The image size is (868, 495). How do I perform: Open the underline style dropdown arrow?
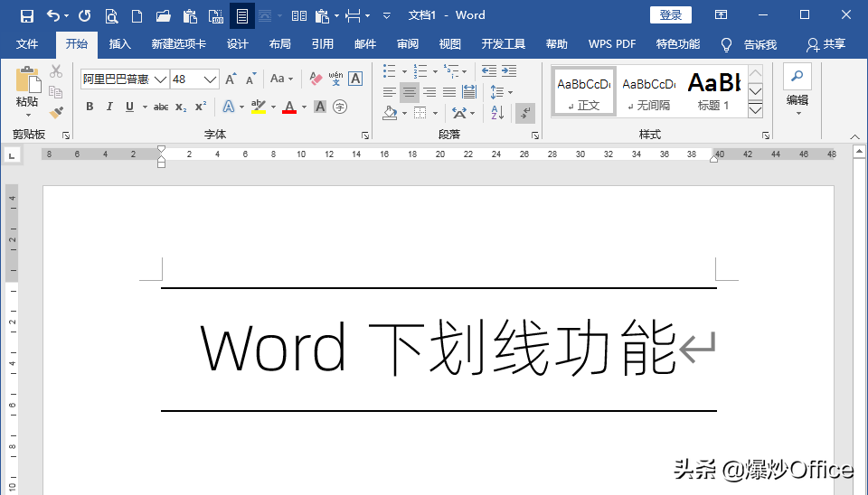click(x=145, y=107)
